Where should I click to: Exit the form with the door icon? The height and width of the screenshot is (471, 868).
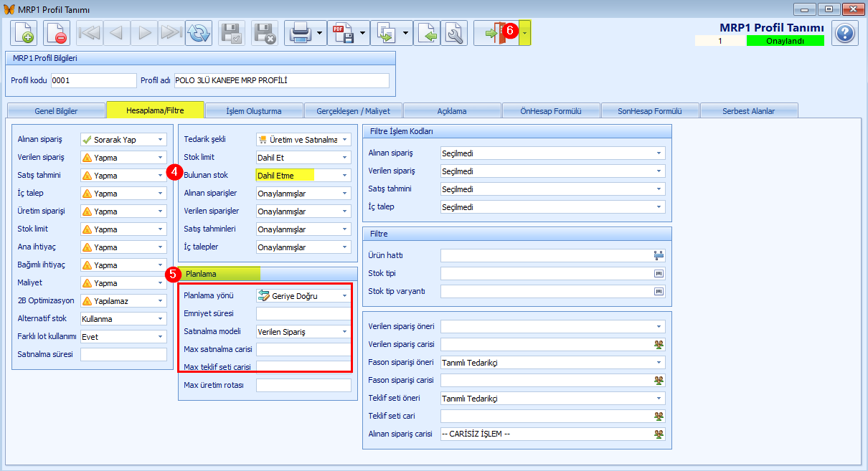click(496, 33)
